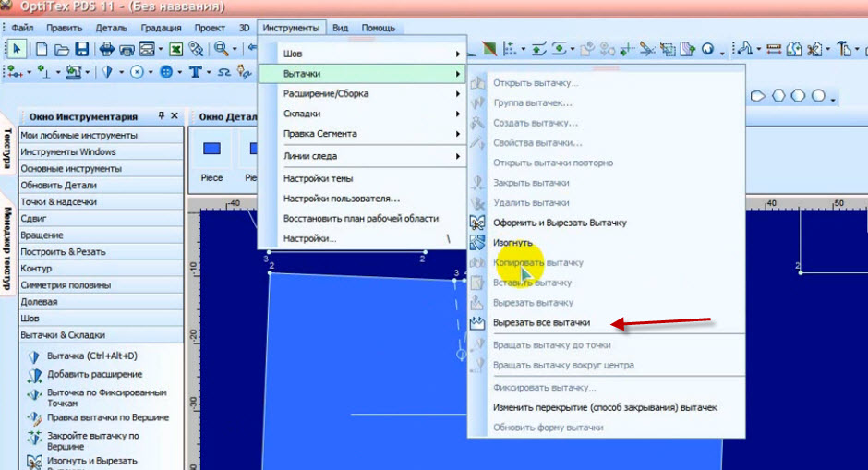This screenshot has width=868, height=470.
Task: Open Основные инструменты section
Action: [102, 168]
